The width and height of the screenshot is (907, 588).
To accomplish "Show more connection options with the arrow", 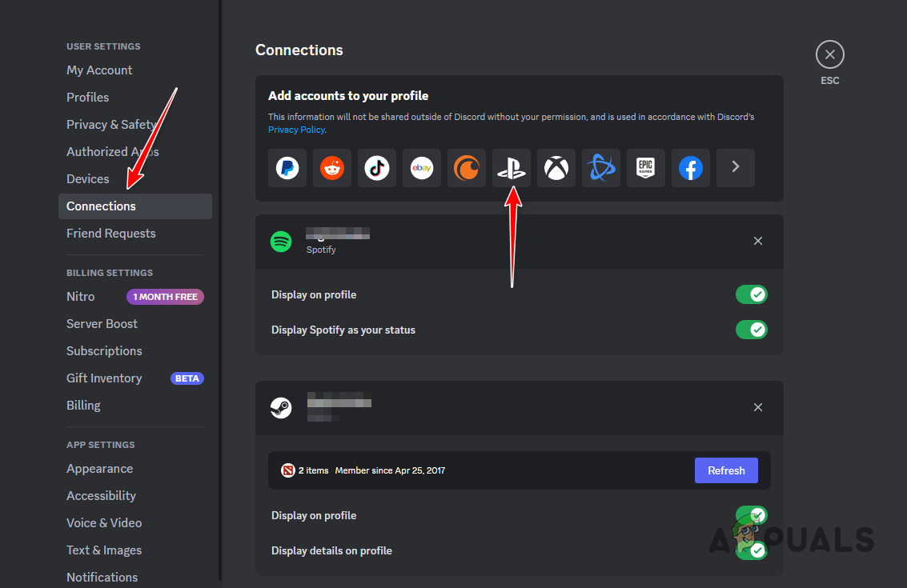I will pos(735,168).
